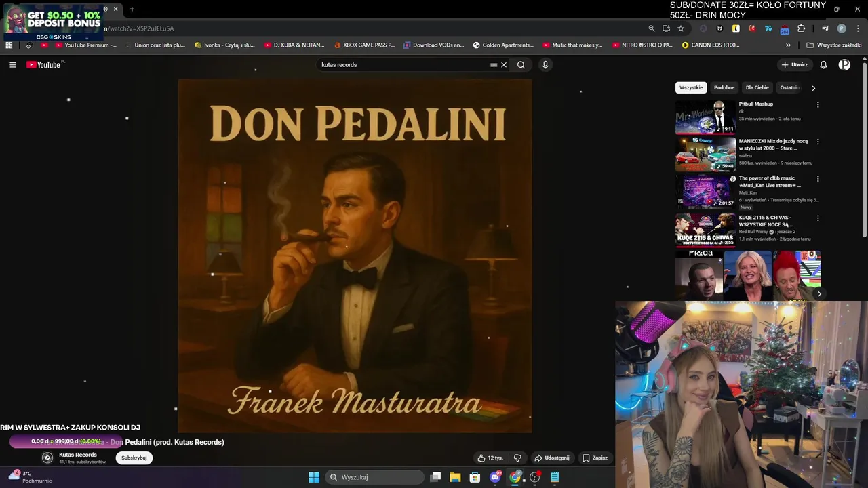Open the Windows Start menu

(314, 477)
